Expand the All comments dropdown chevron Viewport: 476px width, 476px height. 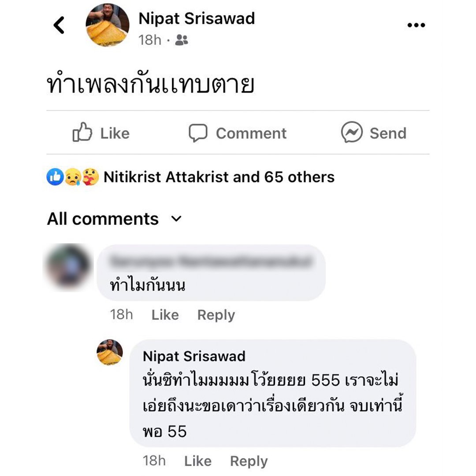click(176, 219)
